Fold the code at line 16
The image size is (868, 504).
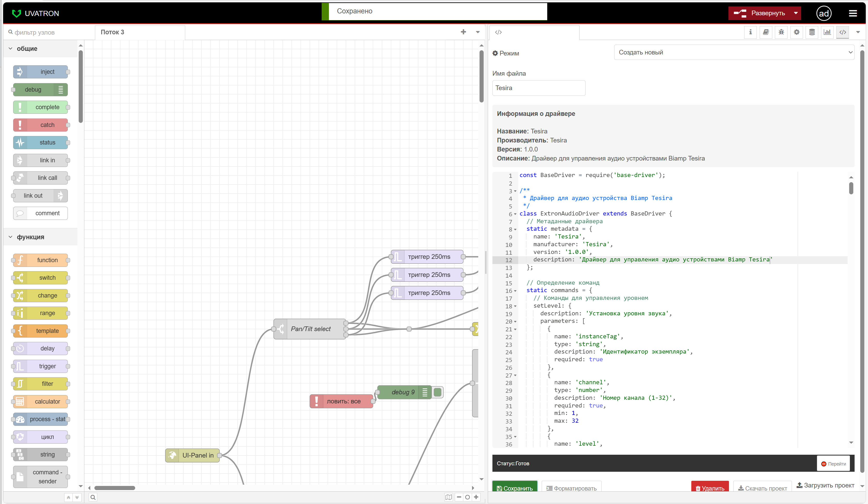tap(515, 291)
